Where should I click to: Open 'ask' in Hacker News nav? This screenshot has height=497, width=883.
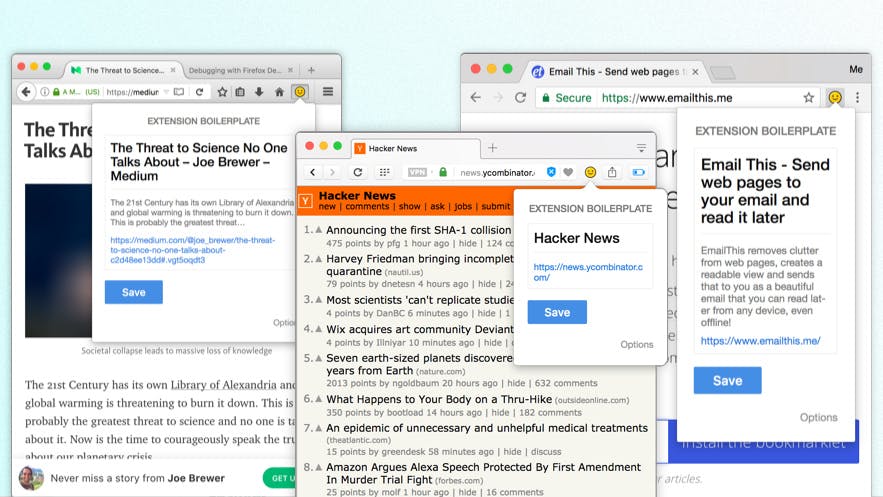pos(438,207)
